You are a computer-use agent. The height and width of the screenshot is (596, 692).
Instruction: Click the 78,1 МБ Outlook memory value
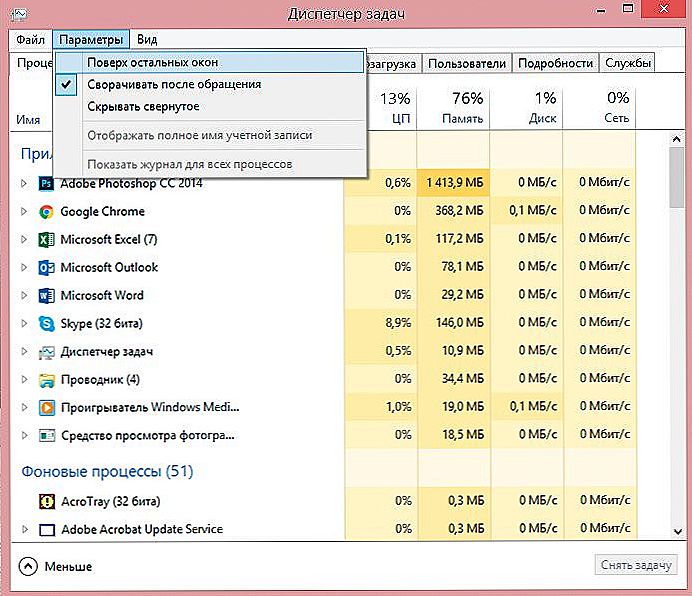pyautogui.click(x=462, y=267)
